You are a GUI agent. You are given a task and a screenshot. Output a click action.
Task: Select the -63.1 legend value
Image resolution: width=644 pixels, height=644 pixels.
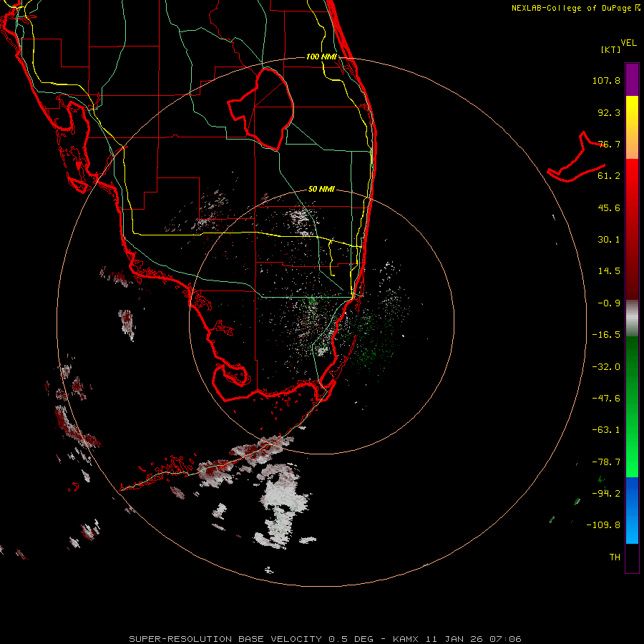point(606,430)
